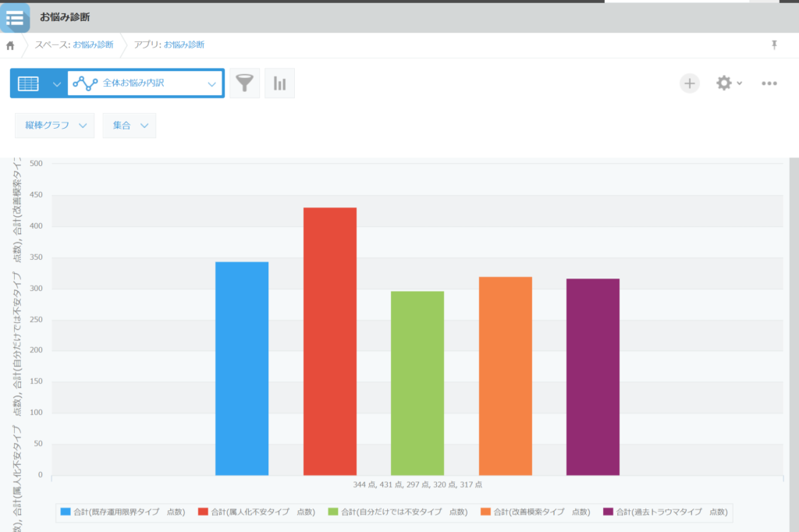This screenshot has width=799, height=532.
Task: Click the bar chart graph icon
Action: 279,83
